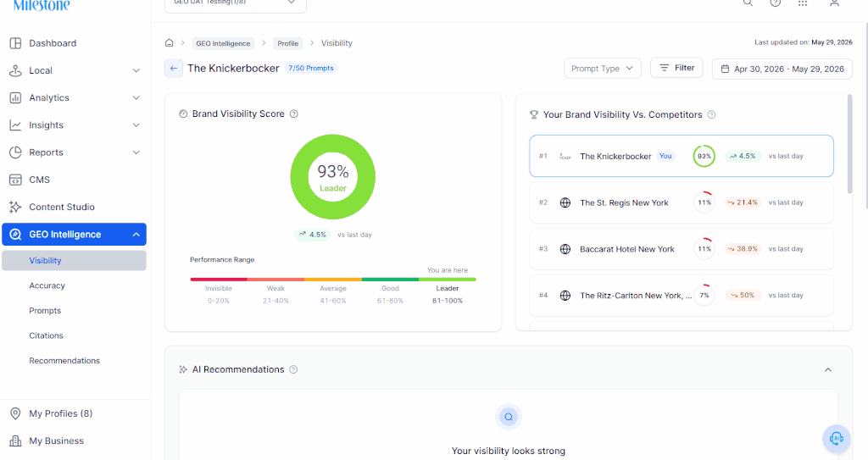Go to the Prompts submenu item

(x=45, y=311)
